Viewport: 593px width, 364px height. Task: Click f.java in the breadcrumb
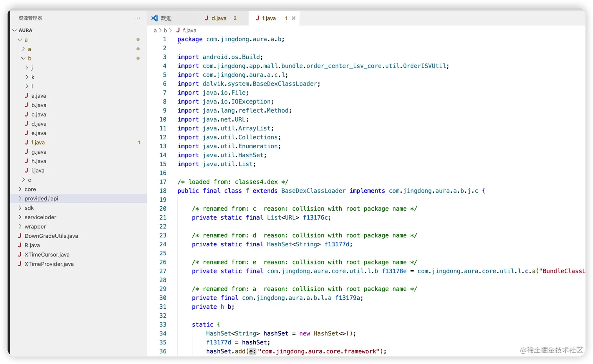[x=189, y=30]
